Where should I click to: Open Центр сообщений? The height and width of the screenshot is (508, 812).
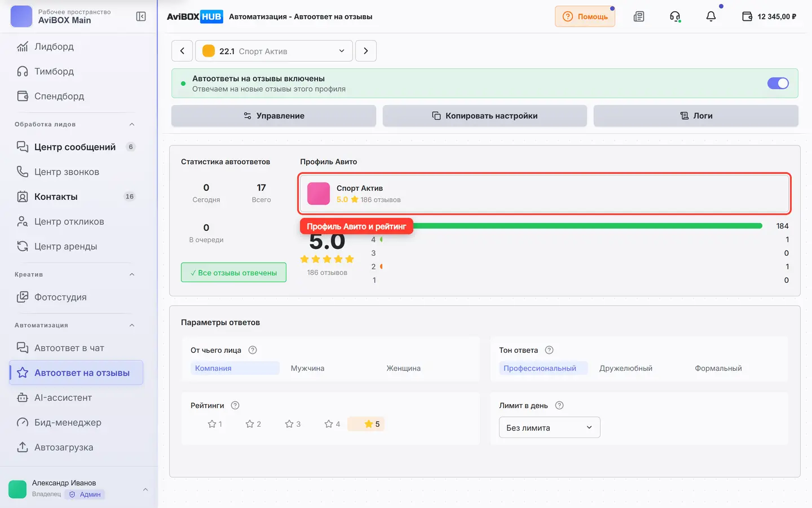(76, 147)
